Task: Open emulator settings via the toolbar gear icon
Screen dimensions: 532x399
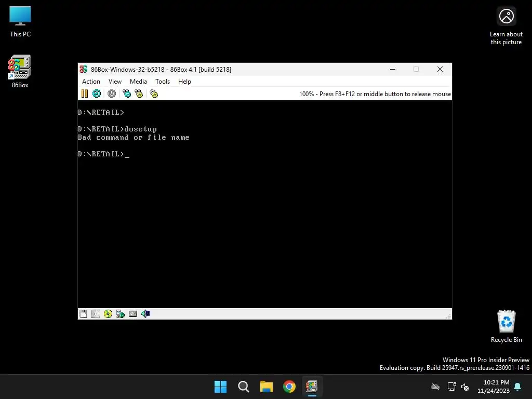Action: coord(154,94)
